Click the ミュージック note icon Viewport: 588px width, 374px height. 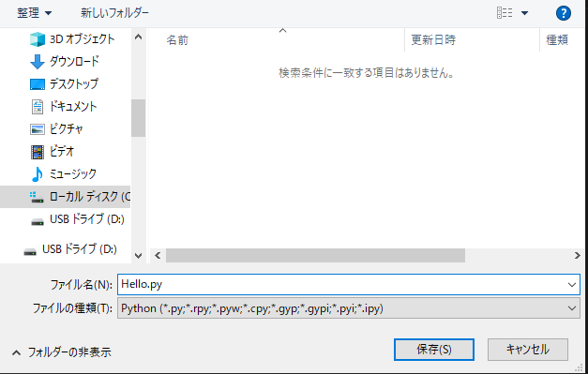pyautogui.click(x=38, y=174)
